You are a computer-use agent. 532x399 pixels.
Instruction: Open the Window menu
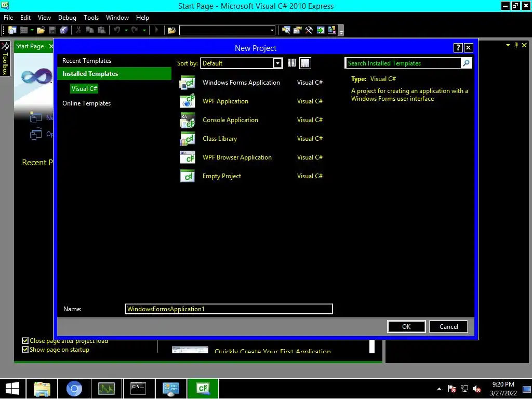[x=117, y=18]
